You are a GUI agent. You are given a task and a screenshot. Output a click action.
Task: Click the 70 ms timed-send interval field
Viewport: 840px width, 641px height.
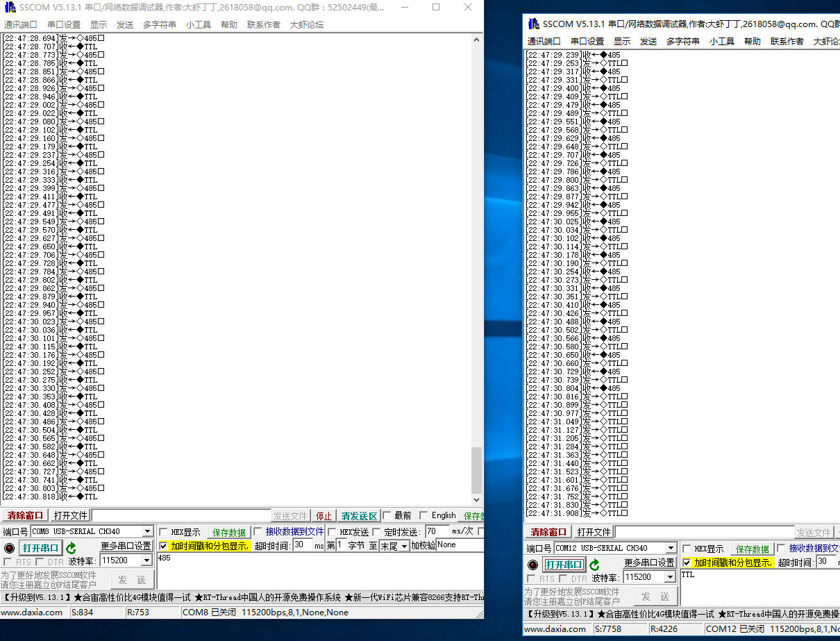(437, 531)
